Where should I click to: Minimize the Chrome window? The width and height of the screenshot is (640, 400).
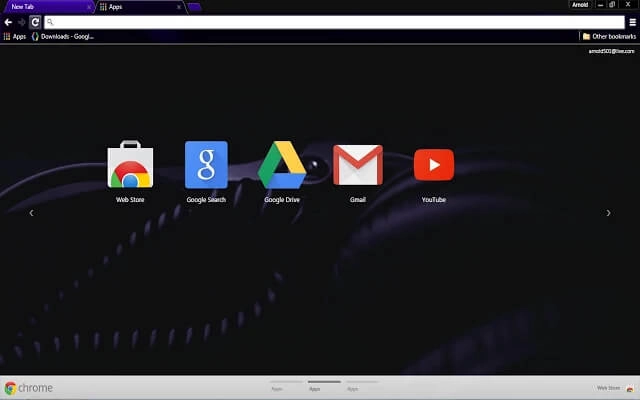click(600, 5)
